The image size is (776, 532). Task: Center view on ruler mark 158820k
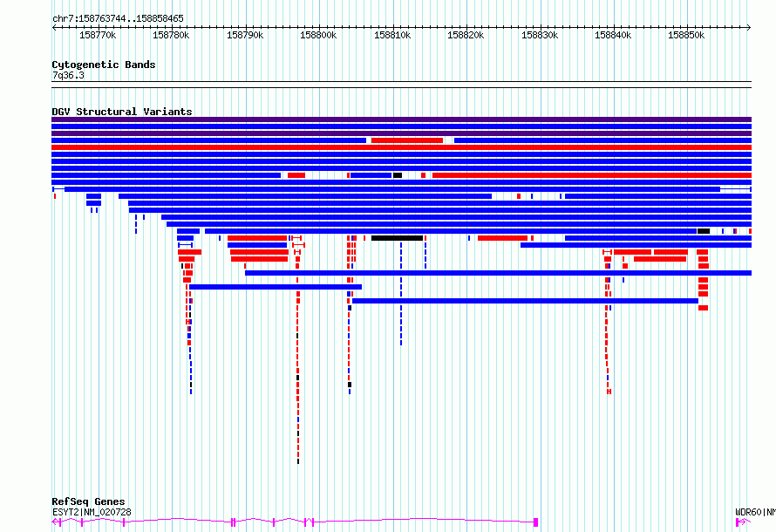pyautogui.click(x=466, y=35)
